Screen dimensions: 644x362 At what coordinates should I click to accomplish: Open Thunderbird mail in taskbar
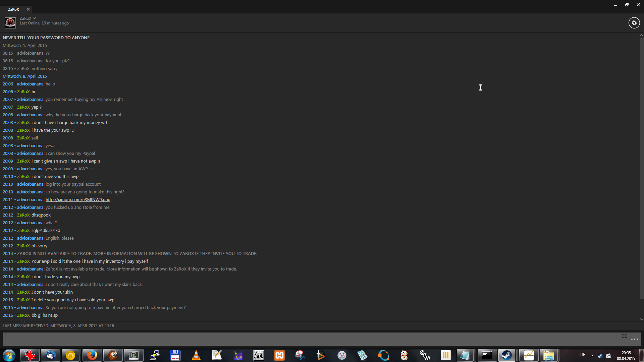pos(51,355)
